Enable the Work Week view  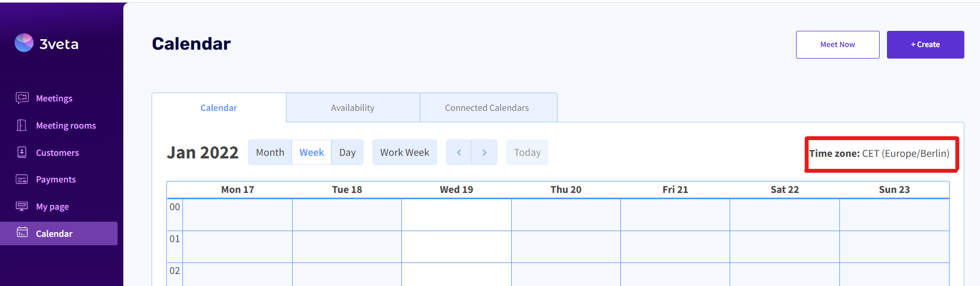(405, 152)
